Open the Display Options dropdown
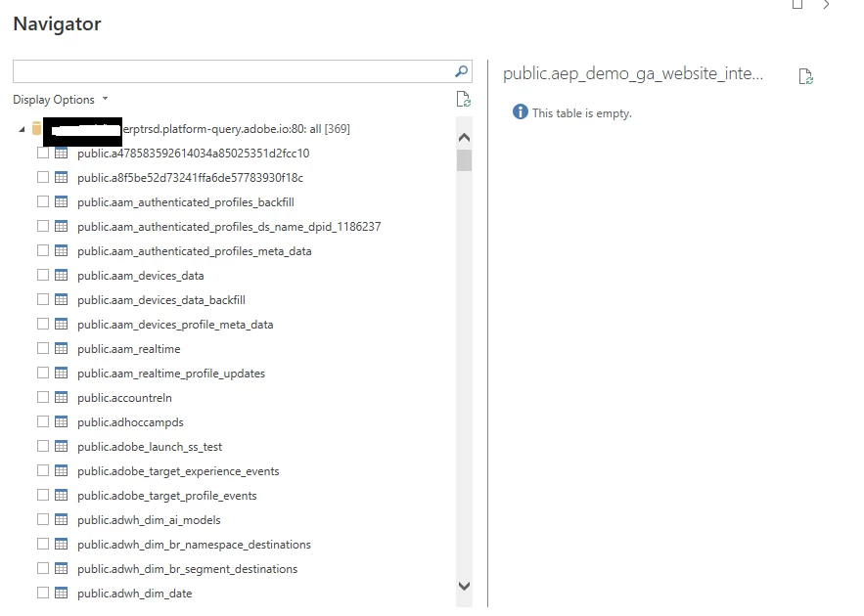The height and width of the screenshot is (616, 864). (61, 100)
